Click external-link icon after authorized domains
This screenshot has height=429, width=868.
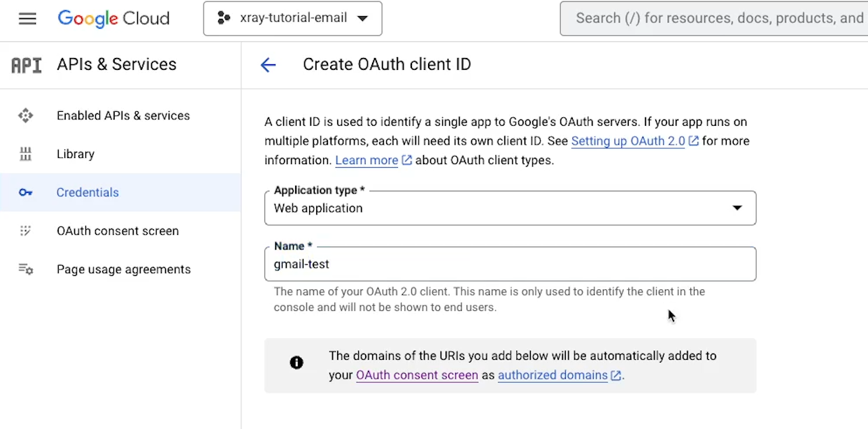[x=616, y=376]
